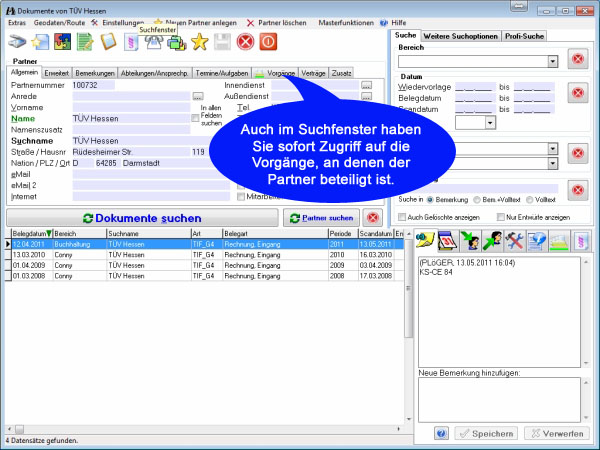Click the overlapping windows toolbar icon
Image resolution: width=600 pixels, height=450 pixels.
coord(177,42)
